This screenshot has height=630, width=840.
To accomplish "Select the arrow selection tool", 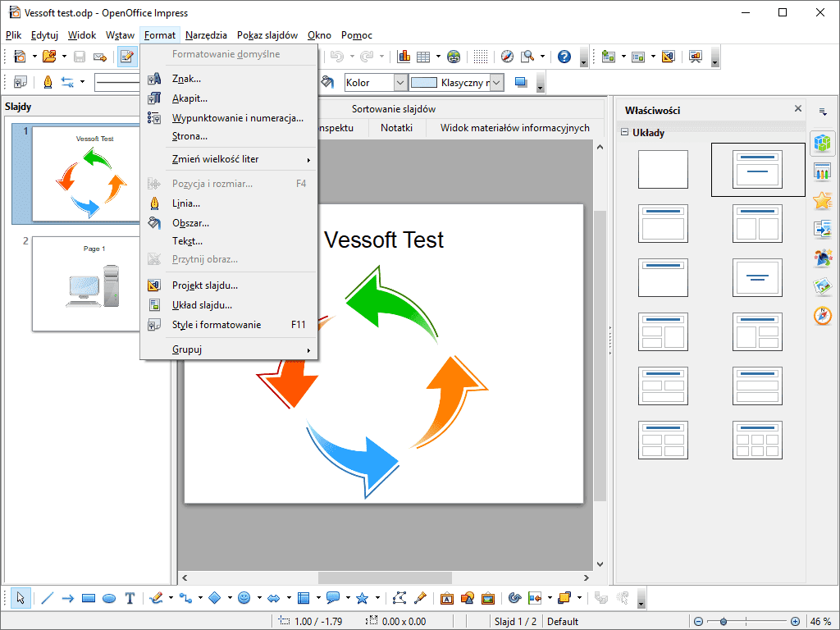I will point(21,598).
